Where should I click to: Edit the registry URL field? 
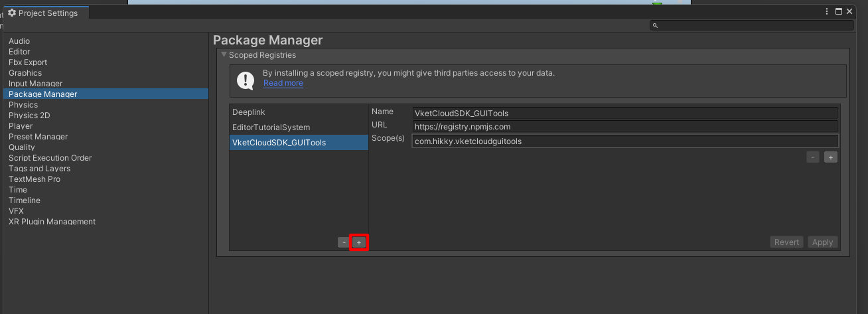[x=624, y=126]
